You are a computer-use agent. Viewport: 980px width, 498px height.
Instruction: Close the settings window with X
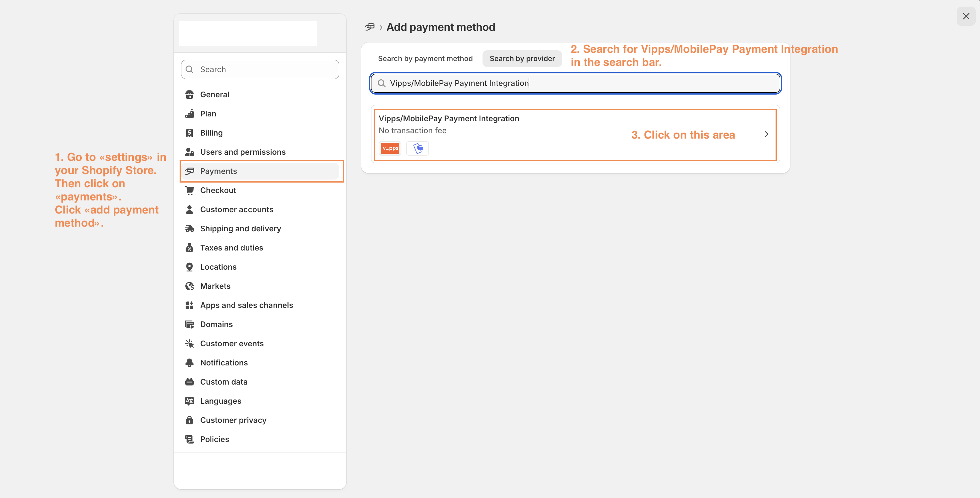tap(966, 16)
